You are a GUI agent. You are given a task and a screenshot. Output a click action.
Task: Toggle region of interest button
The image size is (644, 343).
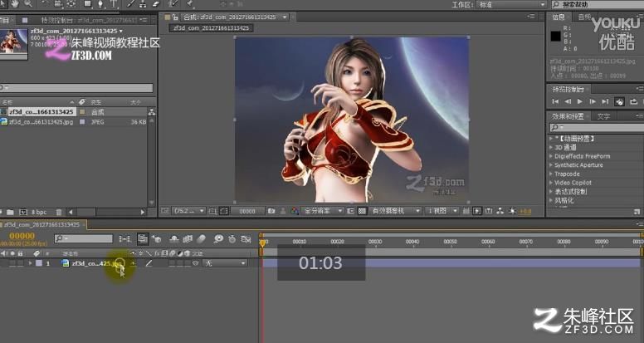click(x=350, y=211)
